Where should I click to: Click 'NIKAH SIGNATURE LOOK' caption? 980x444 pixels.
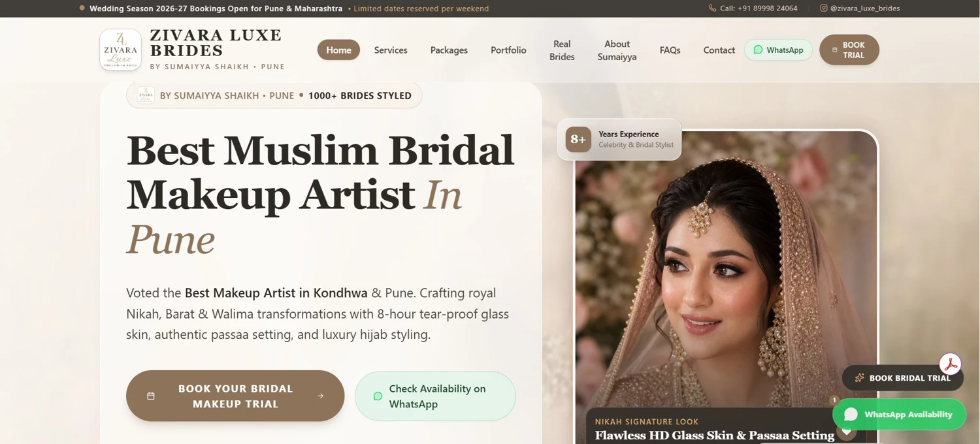647,422
